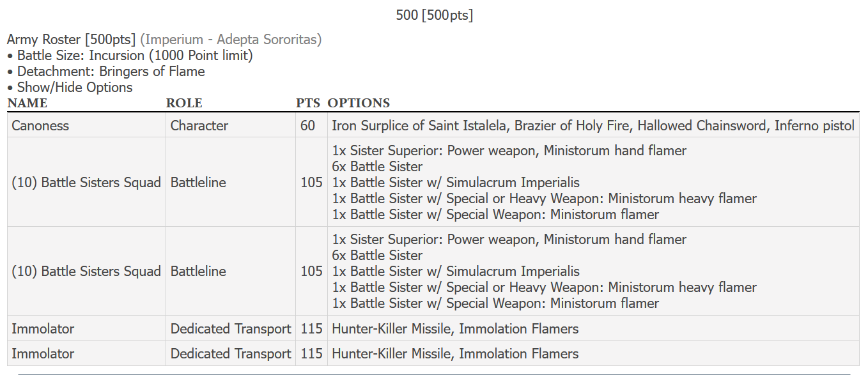Click the Canoness Character role cell

[199, 125]
